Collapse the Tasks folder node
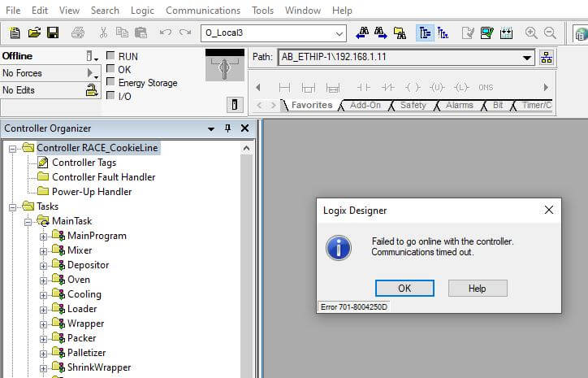This screenshot has height=378, width=588. click(x=13, y=207)
